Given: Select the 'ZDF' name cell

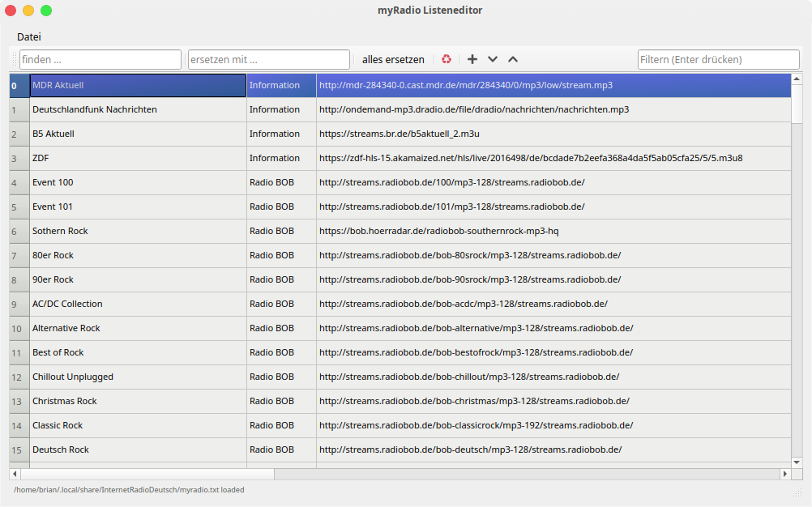Looking at the screenshot, I should click(139, 158).
